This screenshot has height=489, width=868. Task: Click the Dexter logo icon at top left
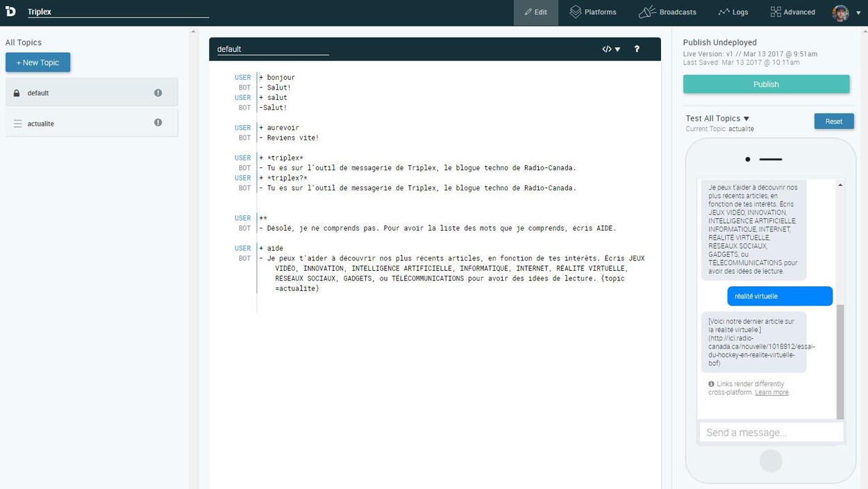[12, 12]
